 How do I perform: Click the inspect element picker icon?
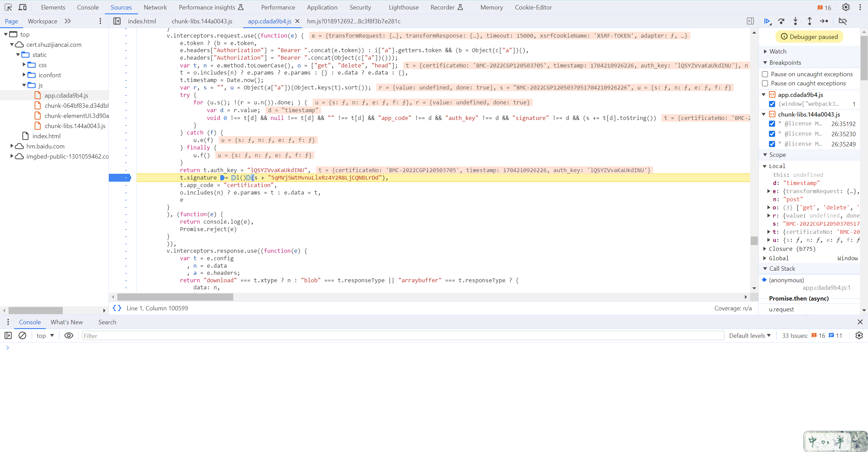click(8, 7)
